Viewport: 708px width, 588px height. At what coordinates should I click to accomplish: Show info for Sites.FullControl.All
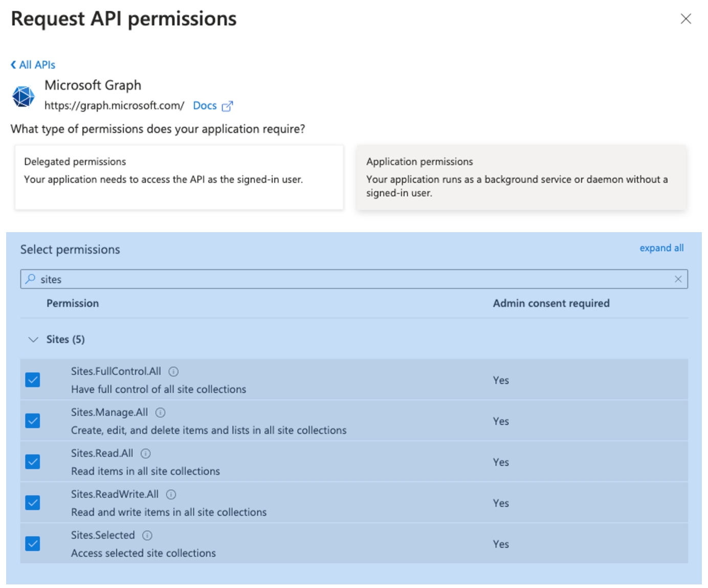(173, 372)
